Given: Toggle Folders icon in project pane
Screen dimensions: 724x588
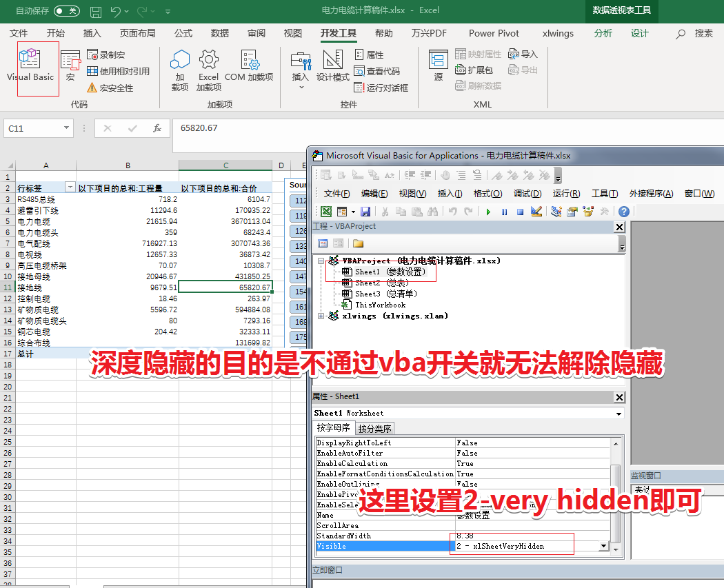Looking at the screenshot, I should 359,243.
